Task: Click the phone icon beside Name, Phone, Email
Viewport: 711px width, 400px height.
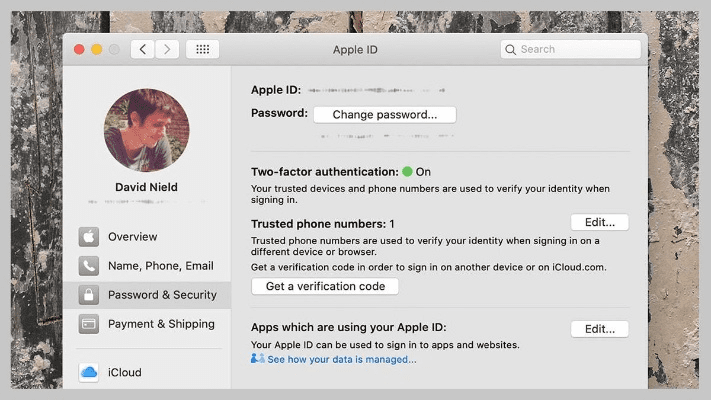Action: point(89,266)
